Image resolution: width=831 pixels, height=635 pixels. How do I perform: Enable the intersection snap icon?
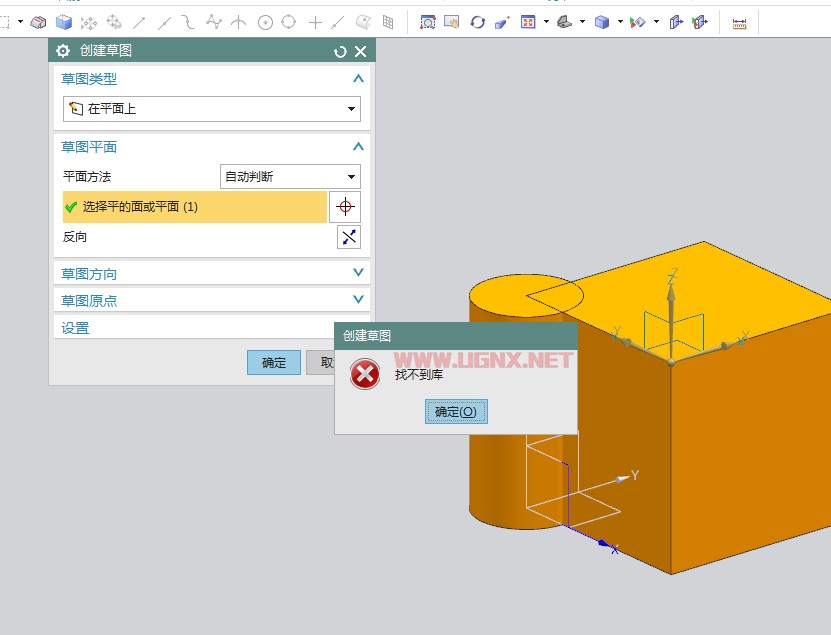pyautogui.click(x=239, y=22)
